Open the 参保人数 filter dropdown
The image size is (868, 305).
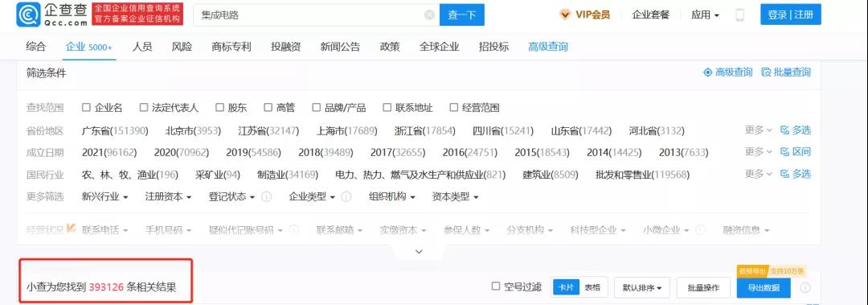pyautogui.click(x=467, y=229)
